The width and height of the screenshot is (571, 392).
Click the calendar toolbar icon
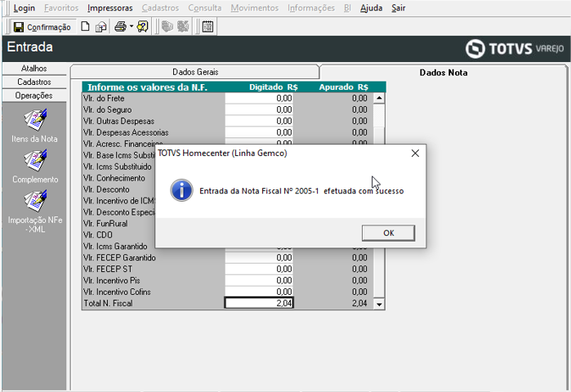coord(208,27)
